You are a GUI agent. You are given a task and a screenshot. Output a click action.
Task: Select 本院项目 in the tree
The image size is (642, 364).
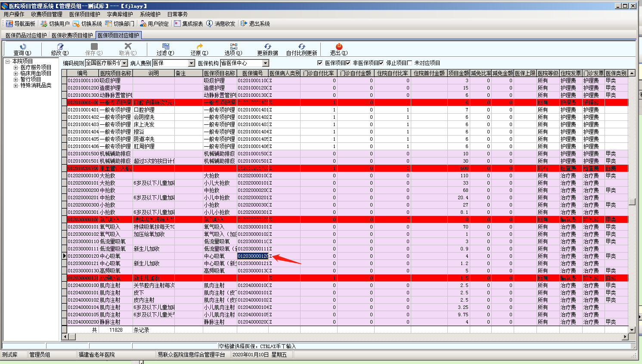[x=22, y=62]
